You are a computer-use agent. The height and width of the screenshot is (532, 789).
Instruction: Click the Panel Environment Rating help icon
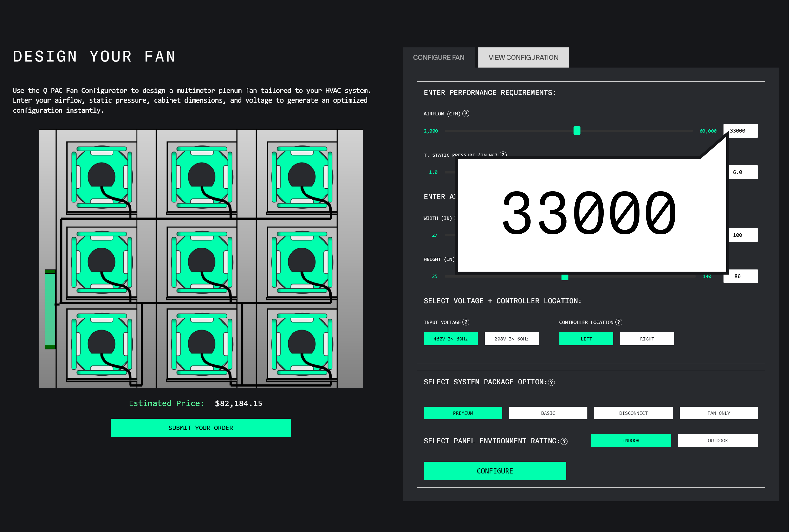[x=564, y=441]
